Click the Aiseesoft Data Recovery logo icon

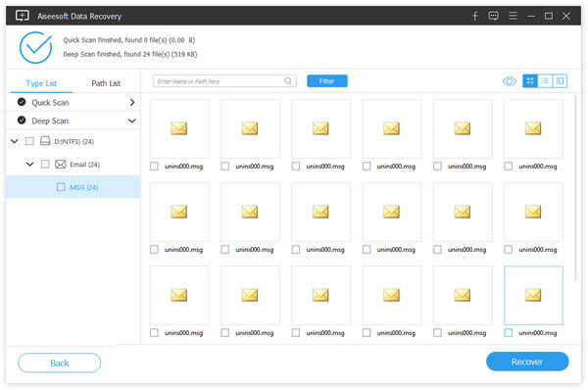point(23,16)
